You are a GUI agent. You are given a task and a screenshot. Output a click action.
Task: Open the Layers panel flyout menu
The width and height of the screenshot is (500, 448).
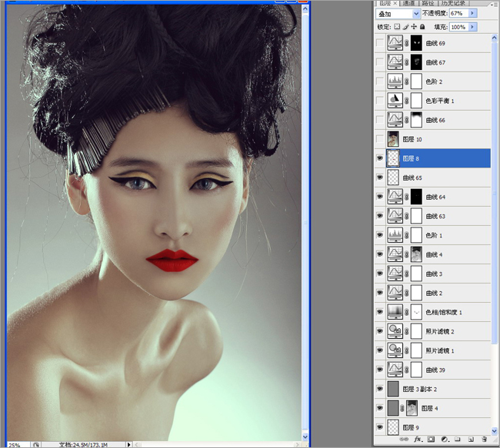pos(495,4)
